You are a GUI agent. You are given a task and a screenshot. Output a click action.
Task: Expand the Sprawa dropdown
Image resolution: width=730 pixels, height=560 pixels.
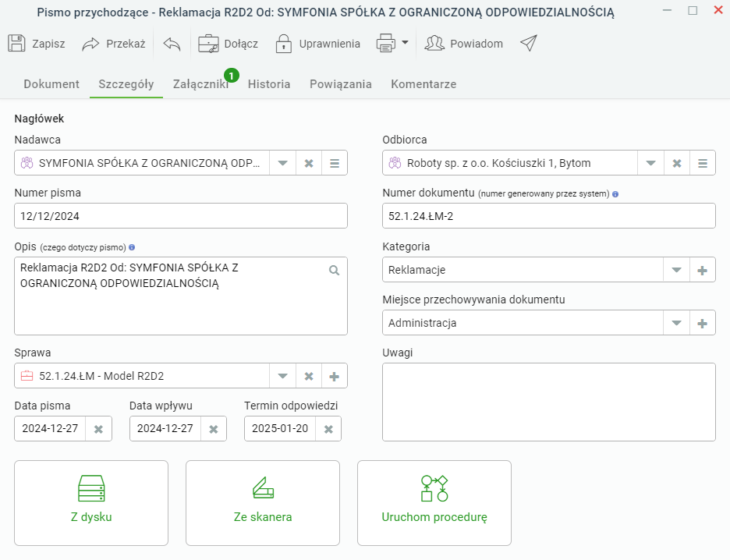coord(282,376)
